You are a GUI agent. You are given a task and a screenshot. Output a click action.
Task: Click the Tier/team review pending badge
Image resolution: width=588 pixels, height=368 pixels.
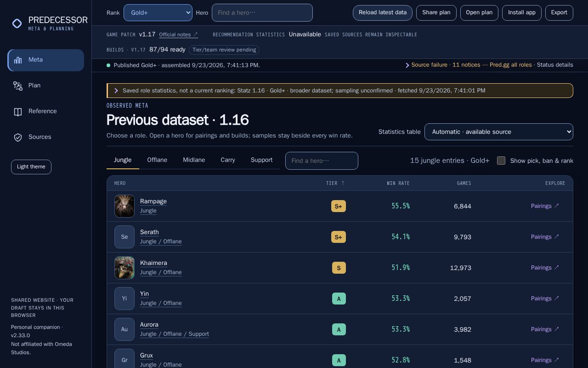pyautogui.click(x=224, y=50)
